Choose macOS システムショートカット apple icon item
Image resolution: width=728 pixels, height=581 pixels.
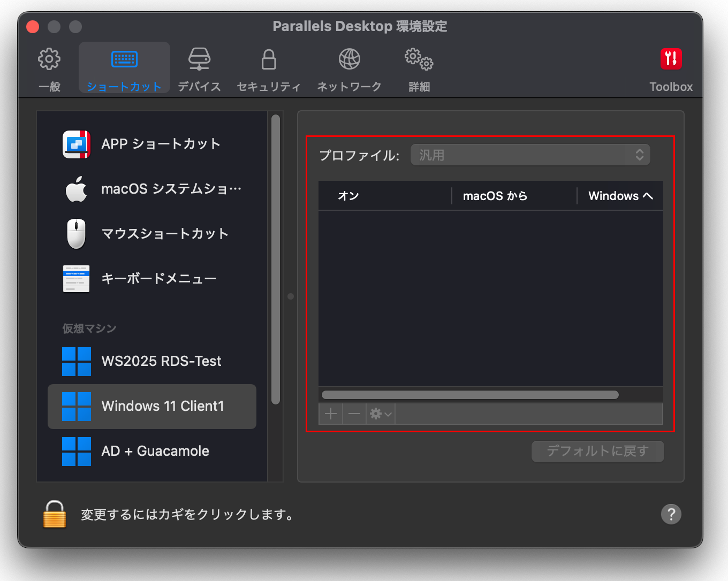point(152,189)
